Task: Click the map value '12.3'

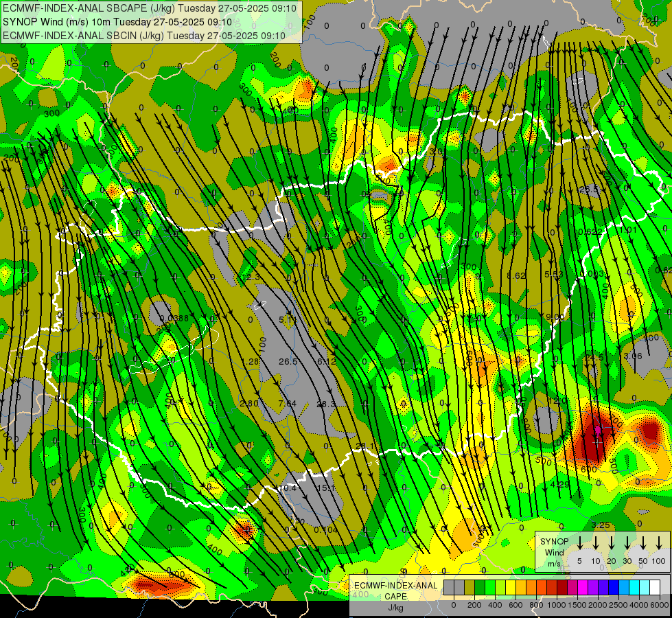Action: pyautogui.click(x=251, y=277)
